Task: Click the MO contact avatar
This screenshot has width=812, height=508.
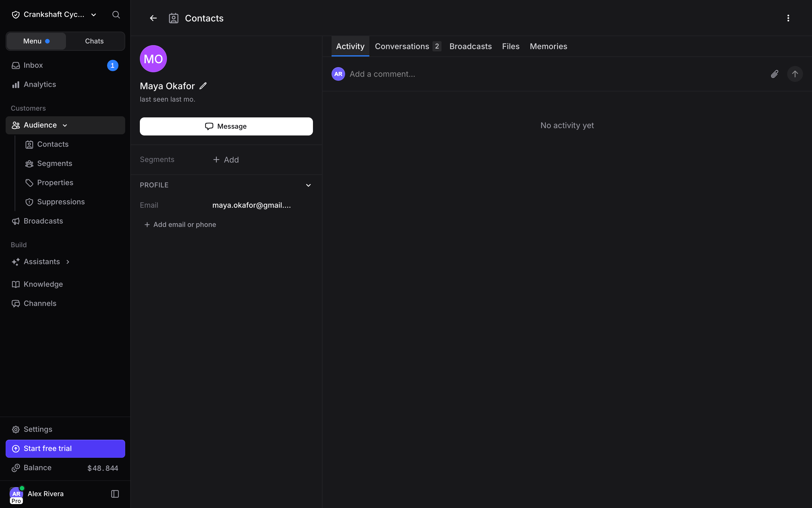Action: point(153,59)
